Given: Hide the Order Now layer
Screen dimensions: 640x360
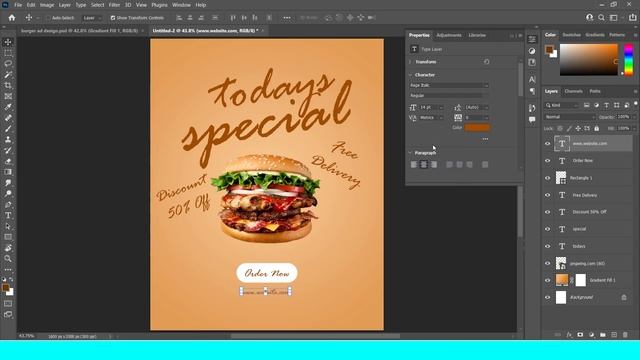Looking at the screenshot, I should point(548,161).
